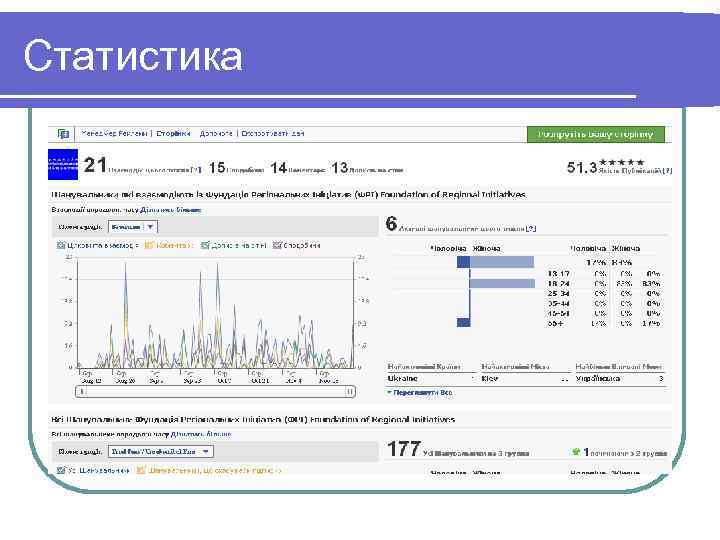The image size is (720, 540).
Task: Open help [?] next to the 6 count
Action: [x=531, y=228]
